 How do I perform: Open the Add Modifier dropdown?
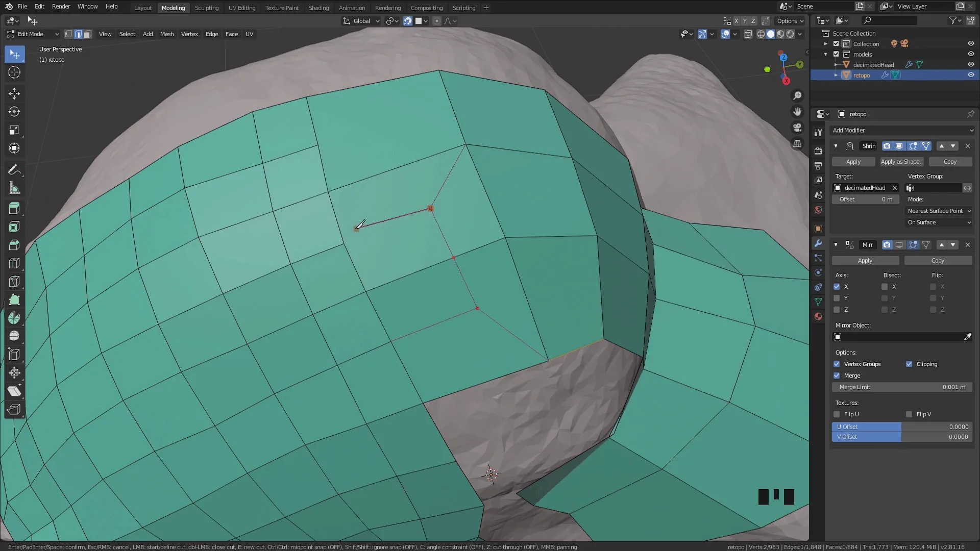902,131
